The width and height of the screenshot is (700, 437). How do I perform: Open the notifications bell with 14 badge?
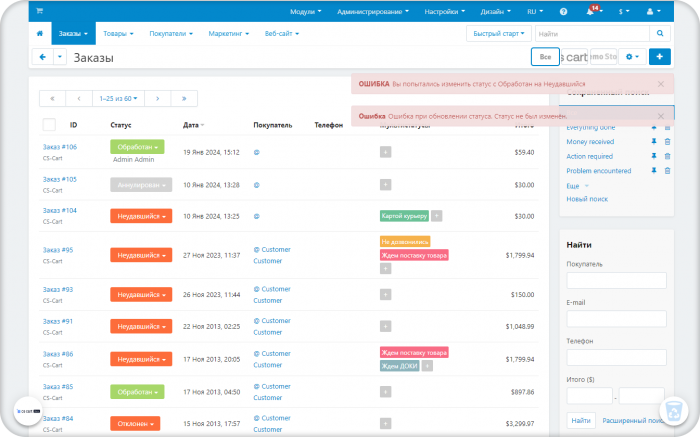pos(592,11)
